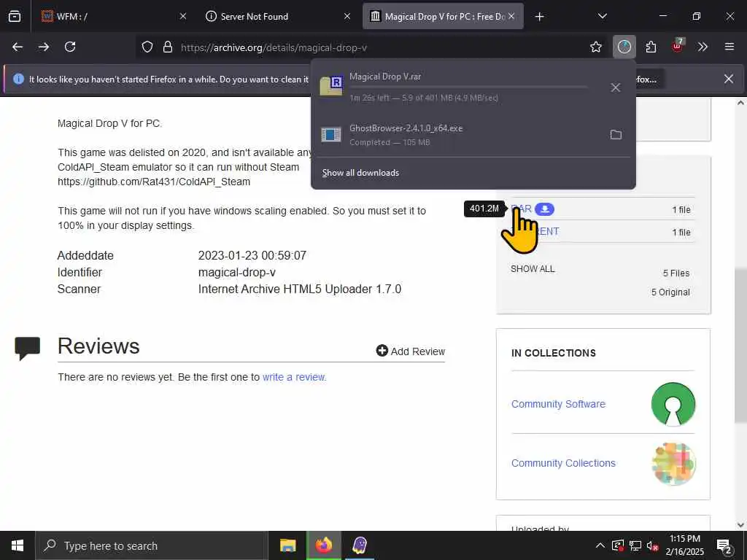Click the muted volume tray icon
Viewport: 747px width, 560px height.
click(652, 545)
